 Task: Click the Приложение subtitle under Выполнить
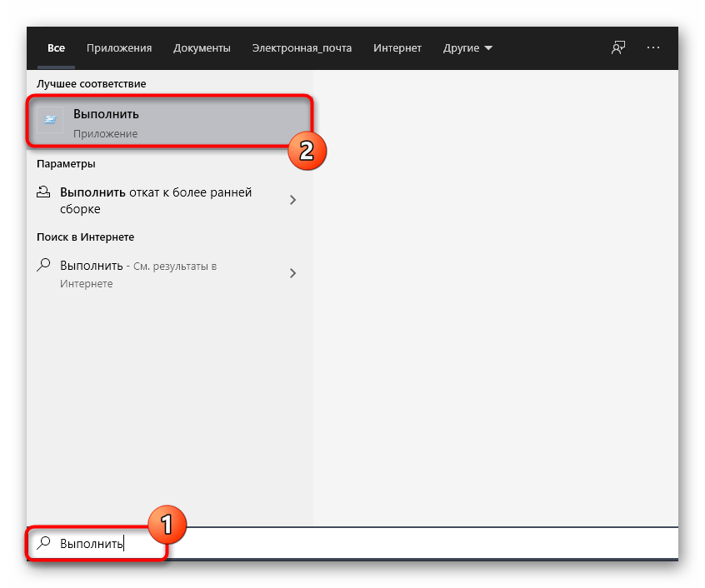tap(105, 134)
